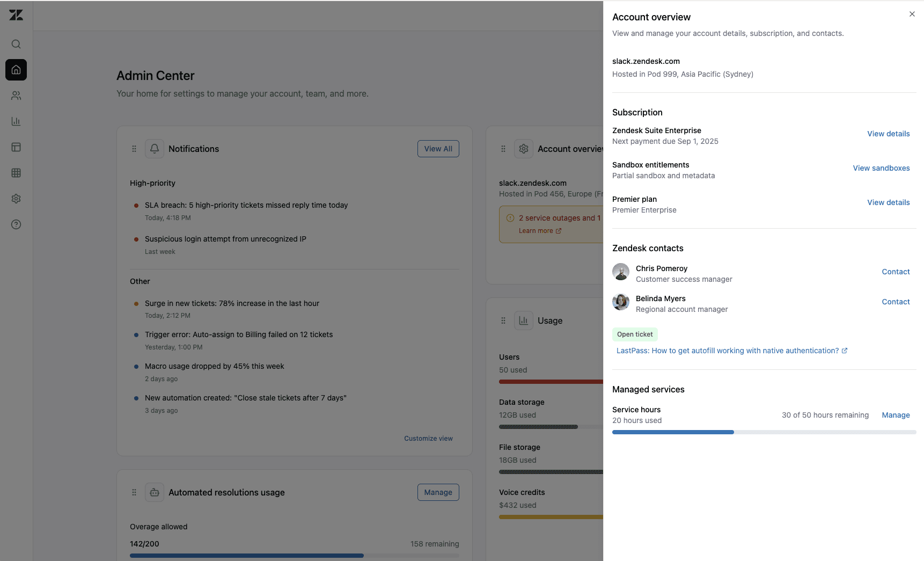Open the search icon in sidebar
This screenshot has height=561, width=924.
(16, 44)
